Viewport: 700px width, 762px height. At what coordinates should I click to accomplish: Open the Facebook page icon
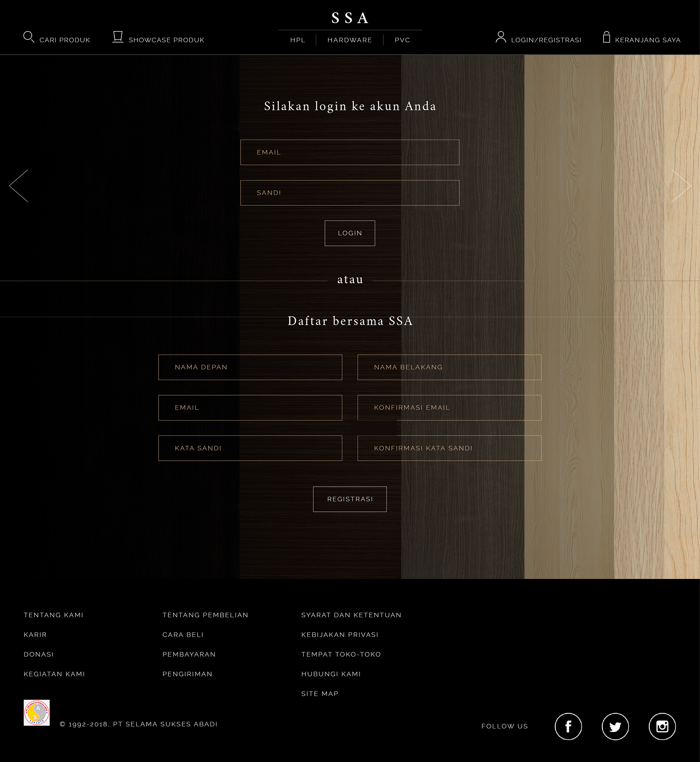click(568, 726)
